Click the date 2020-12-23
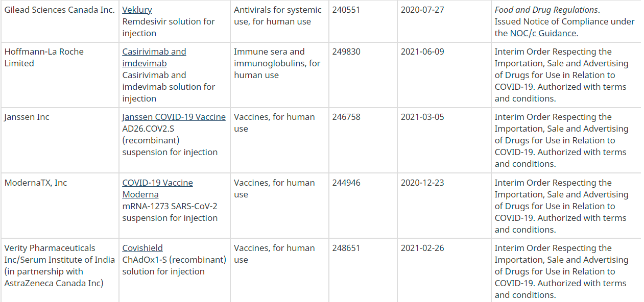This screenshot has height=302, width=644. (x=422, y=183)
